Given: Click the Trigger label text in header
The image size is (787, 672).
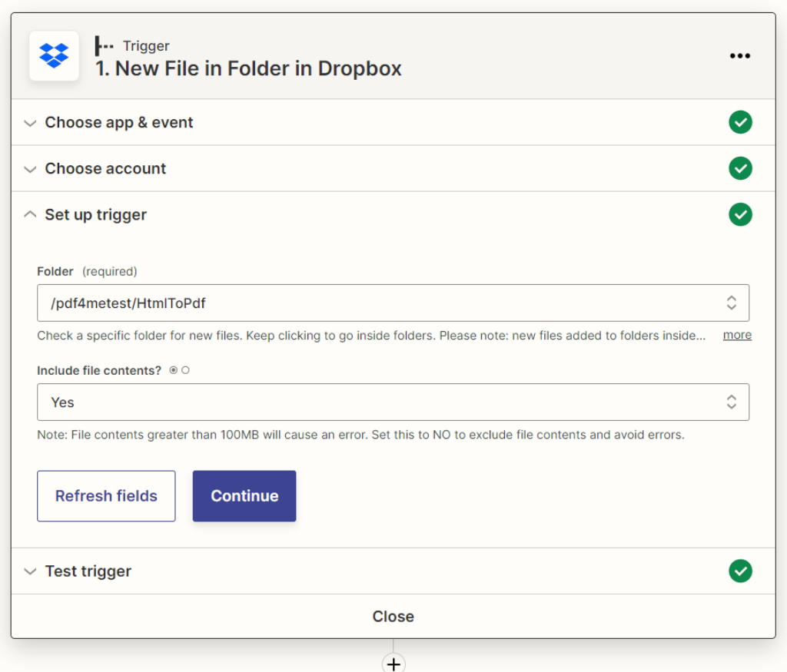Looking at the screenshot, I should [146, 45].
